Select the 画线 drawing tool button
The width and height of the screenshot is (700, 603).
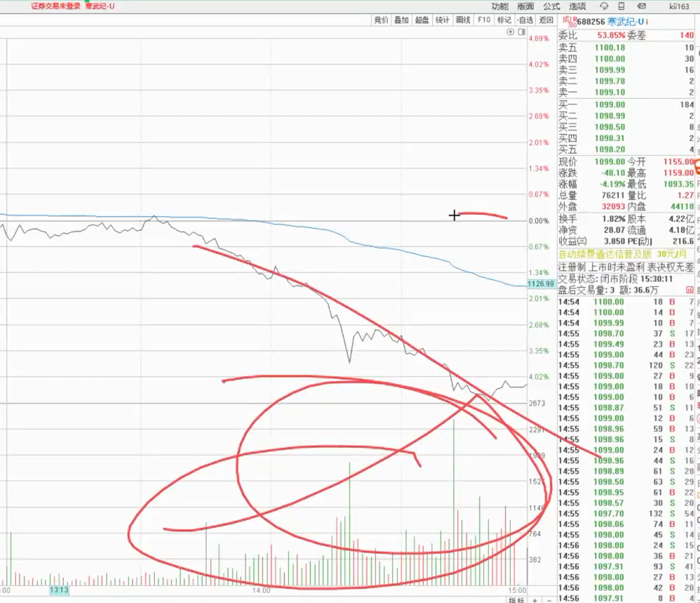pyautogui.click(x=463, y=20)
